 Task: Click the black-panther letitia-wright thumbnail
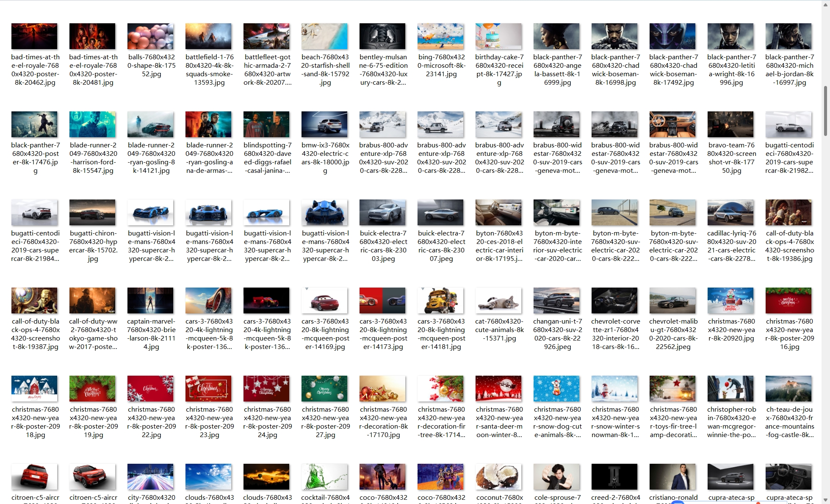[x=730, y=36]
